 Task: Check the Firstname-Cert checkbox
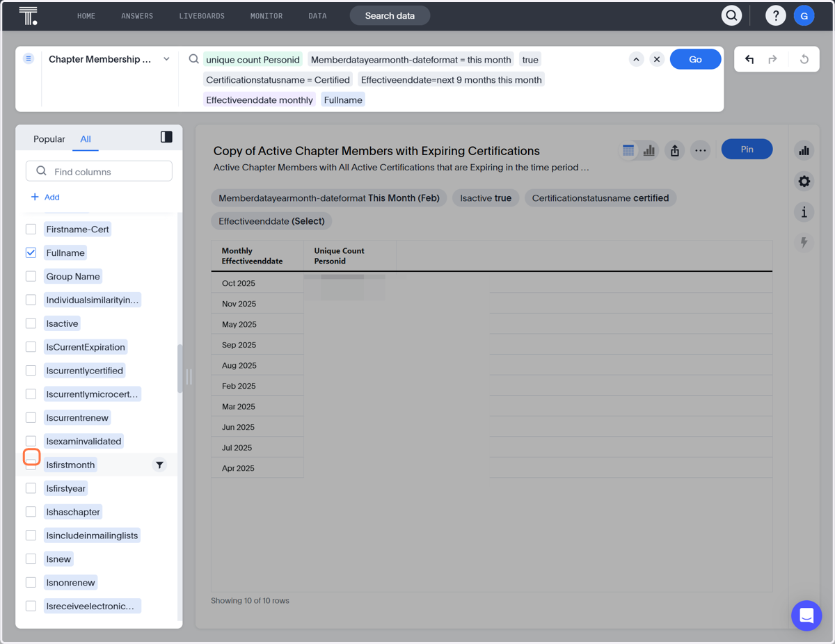[31, 229]
